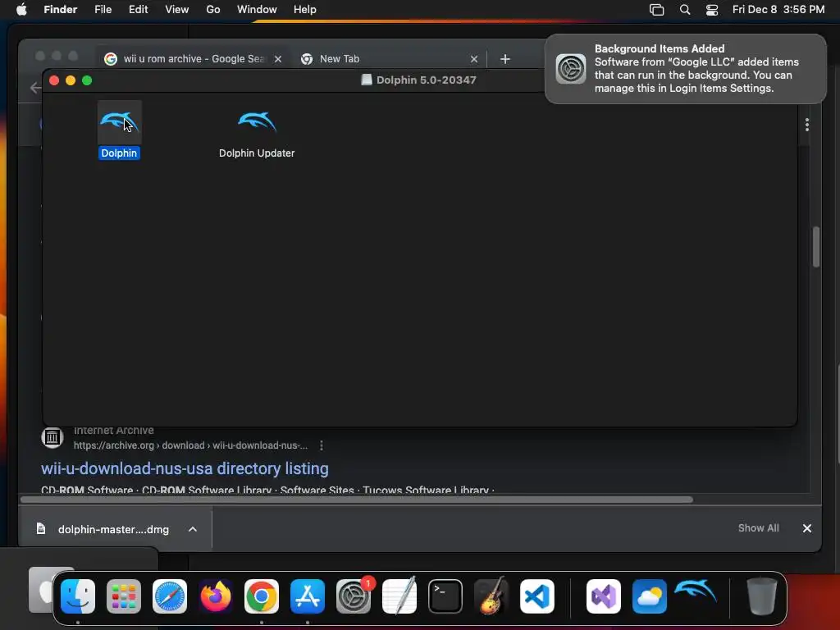Click the Background Items Added notification

point(686,69)
